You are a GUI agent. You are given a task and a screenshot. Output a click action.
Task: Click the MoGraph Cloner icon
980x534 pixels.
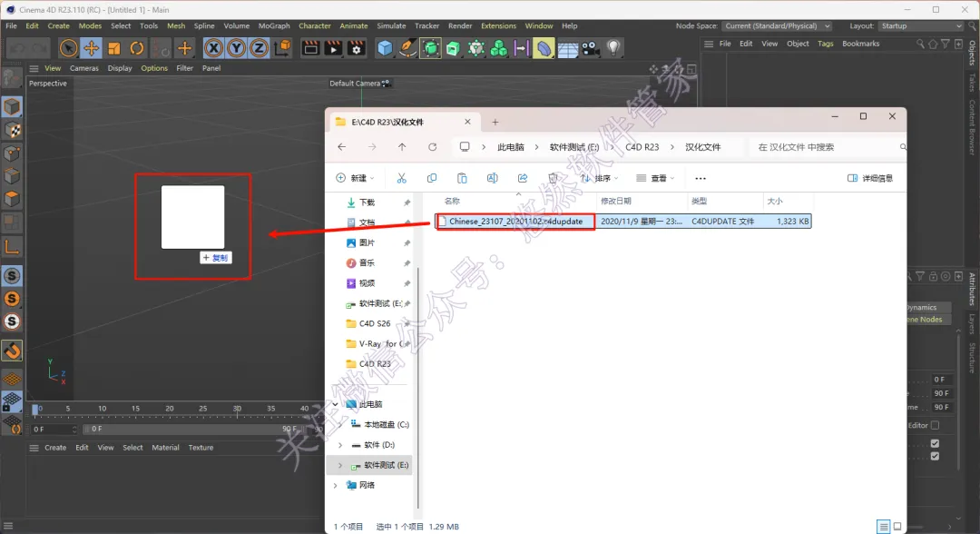(499, 48)
